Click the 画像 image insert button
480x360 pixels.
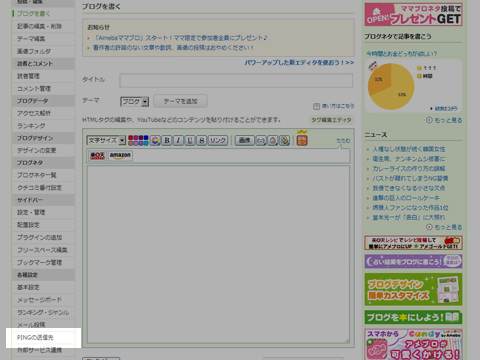point(245,140)
